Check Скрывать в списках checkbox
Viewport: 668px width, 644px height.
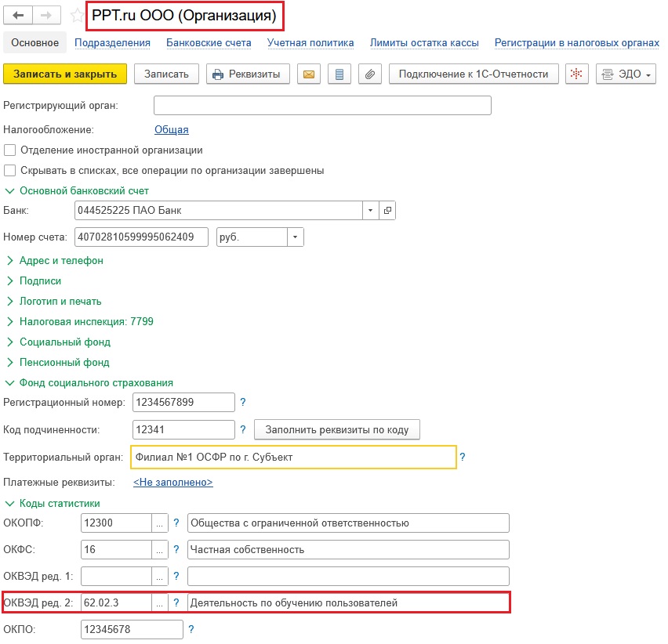tap(10, 171)
